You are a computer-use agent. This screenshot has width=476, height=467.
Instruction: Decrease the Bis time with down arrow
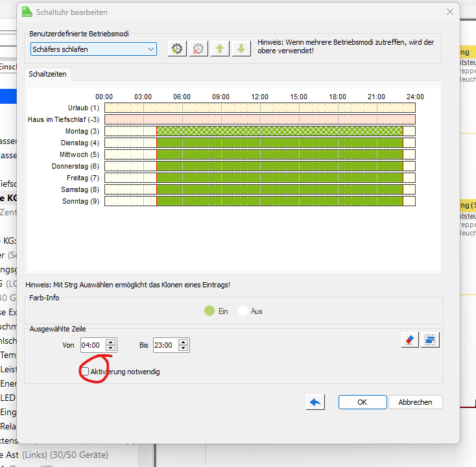(184, 349)
